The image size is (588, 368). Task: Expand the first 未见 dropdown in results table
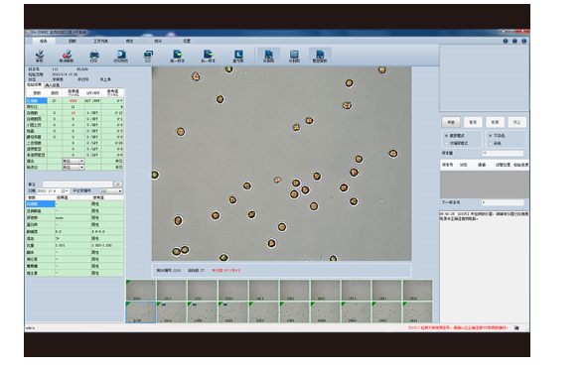73,161
